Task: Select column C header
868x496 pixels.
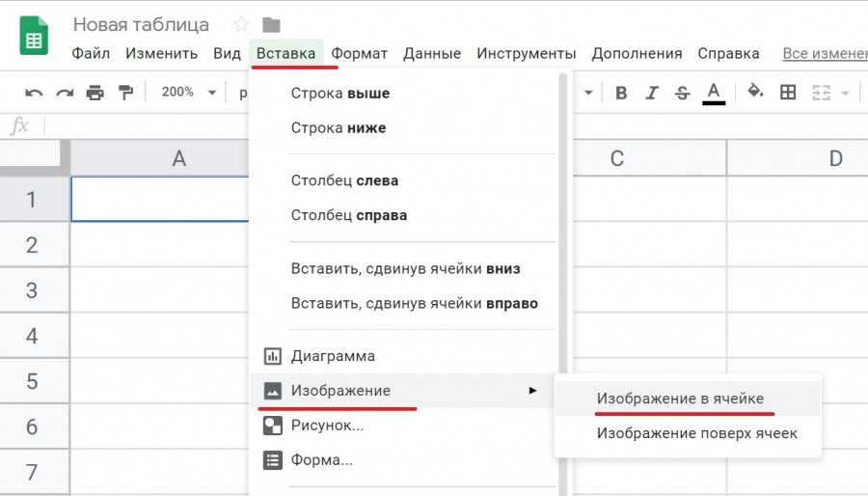Action: pyautogui.click(x=616, y=159)
